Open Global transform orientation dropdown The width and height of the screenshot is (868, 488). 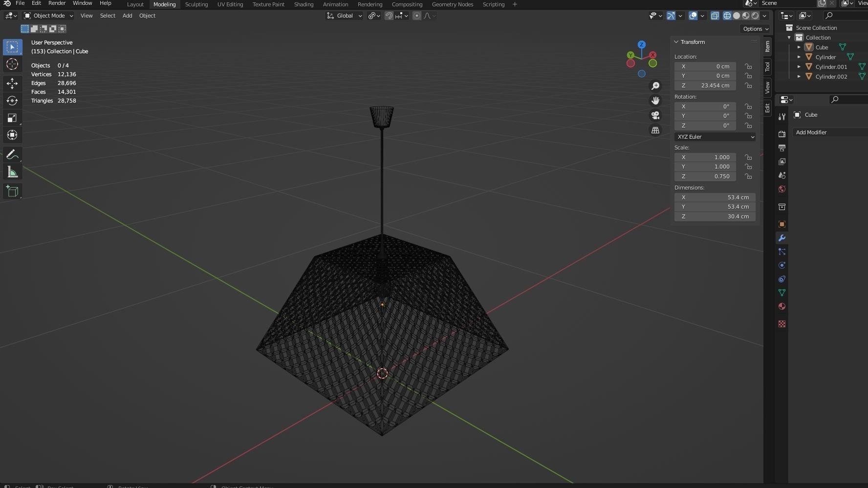(345, 16)
